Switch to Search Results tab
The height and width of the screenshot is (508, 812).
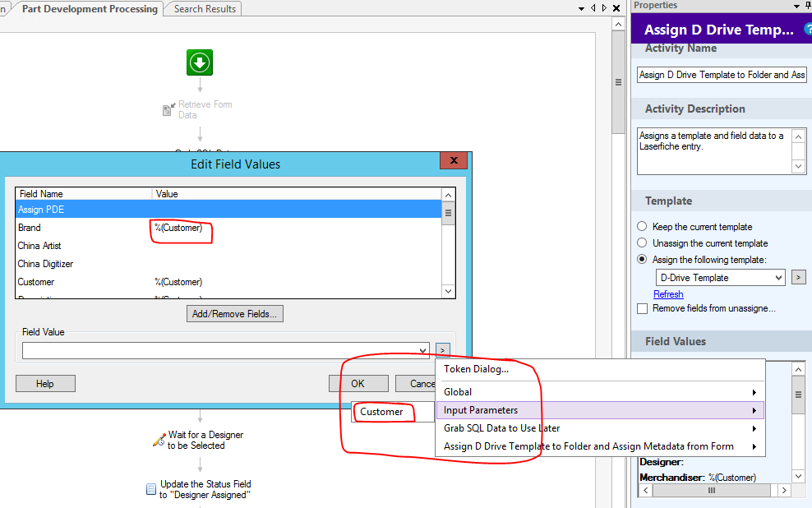(x=205, y=9)
